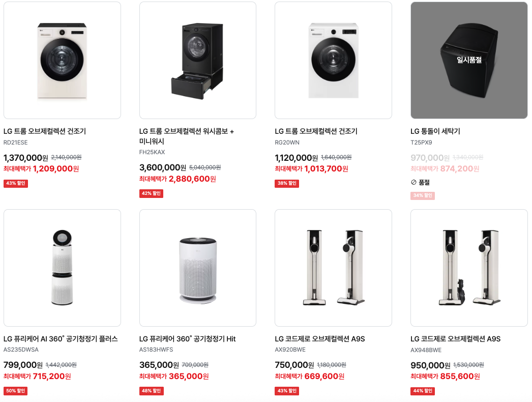Open the black WashCombo FH25KAX product image
The width and height of the screenshot is (532, 402).
click(198, 61)
